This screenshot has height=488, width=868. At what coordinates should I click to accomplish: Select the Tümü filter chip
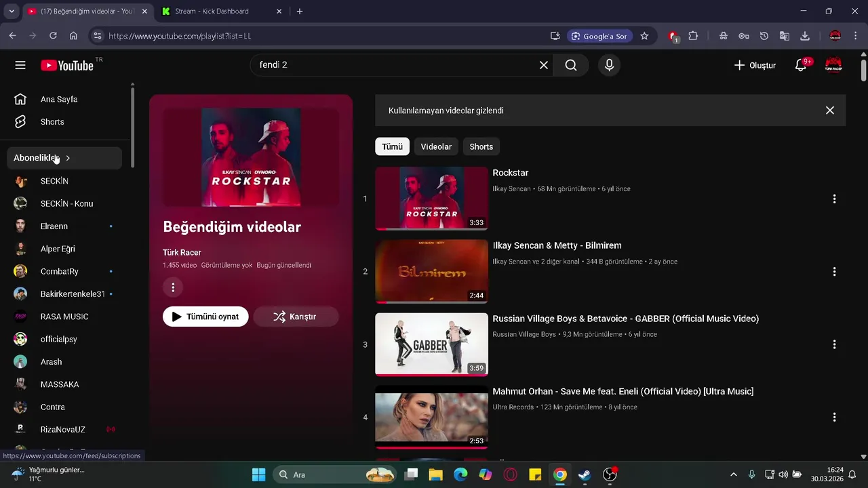[x=392, y=146]
